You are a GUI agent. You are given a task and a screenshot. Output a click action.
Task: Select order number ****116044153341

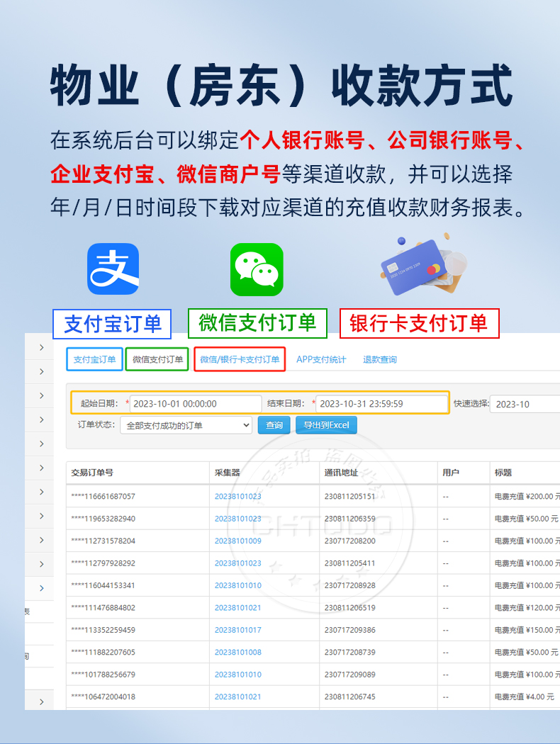click(103, 585)
